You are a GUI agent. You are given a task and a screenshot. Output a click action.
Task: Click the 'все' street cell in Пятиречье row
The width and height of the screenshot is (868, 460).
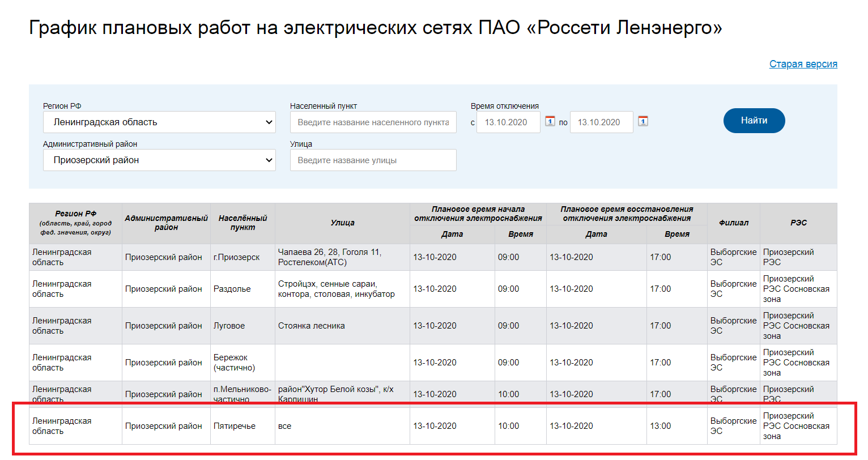point(342,426)
